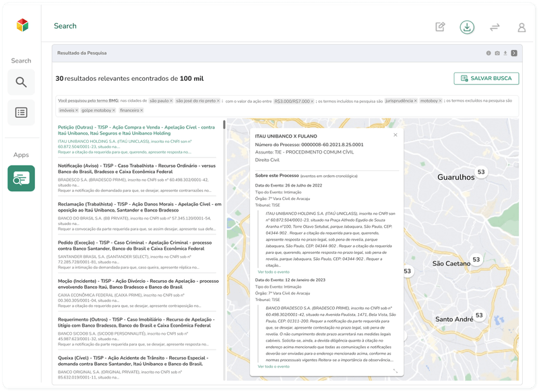539x392 pixels.
Task: Click the info icon in results bar
Action: (489, 53)
